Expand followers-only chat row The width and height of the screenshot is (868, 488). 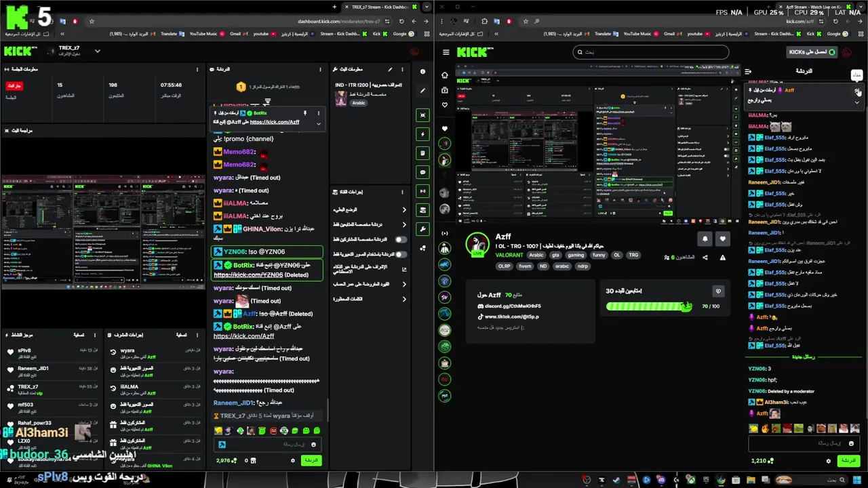(370, 224)
